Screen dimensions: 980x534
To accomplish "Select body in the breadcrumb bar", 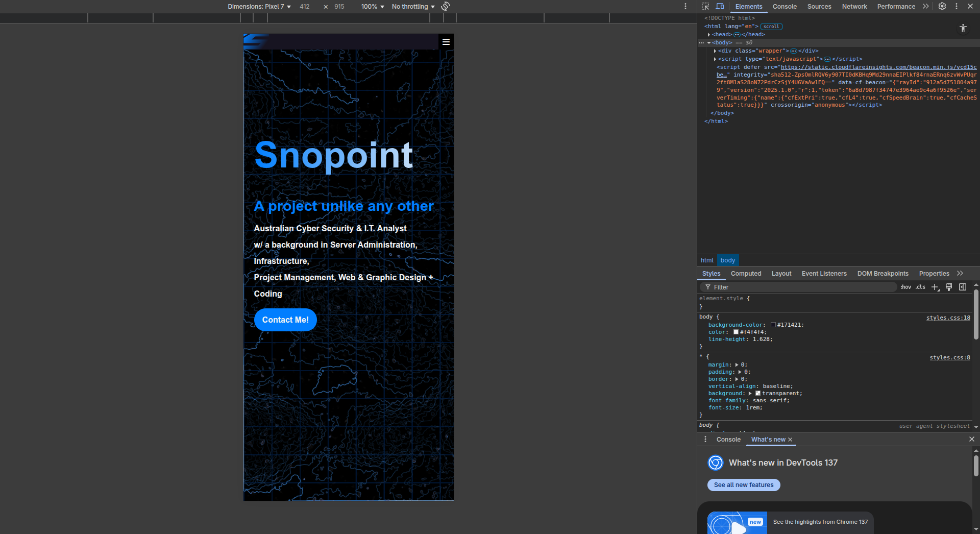I will 728,260.
